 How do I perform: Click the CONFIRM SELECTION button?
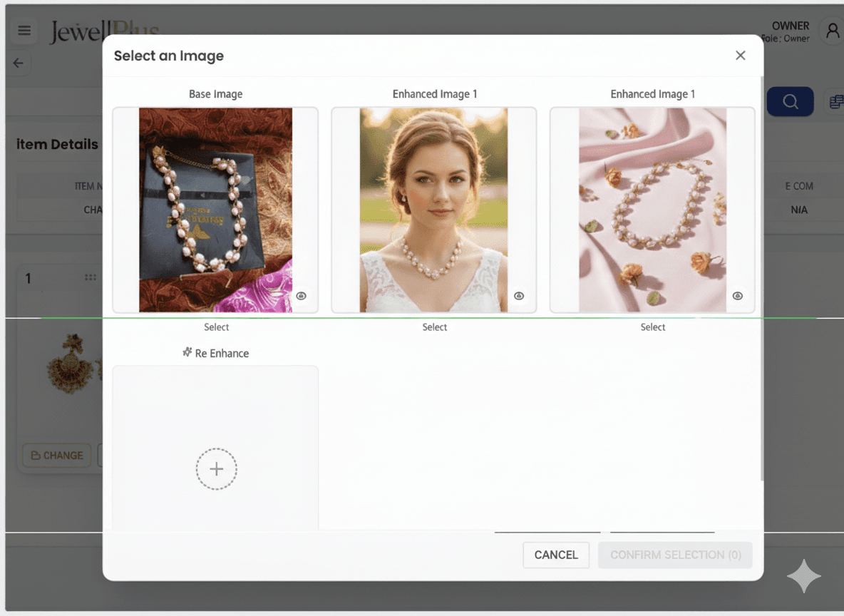point(674,555)
